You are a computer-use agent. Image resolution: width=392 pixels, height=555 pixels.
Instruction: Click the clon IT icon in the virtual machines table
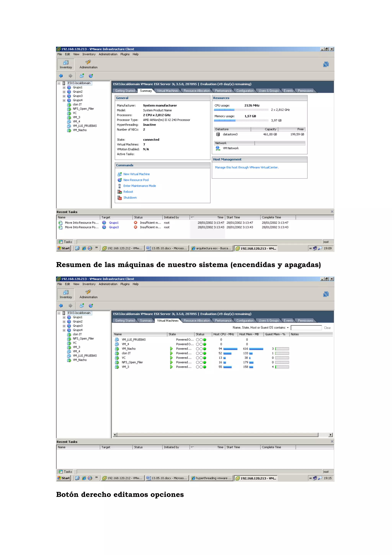tap(117, 353)
